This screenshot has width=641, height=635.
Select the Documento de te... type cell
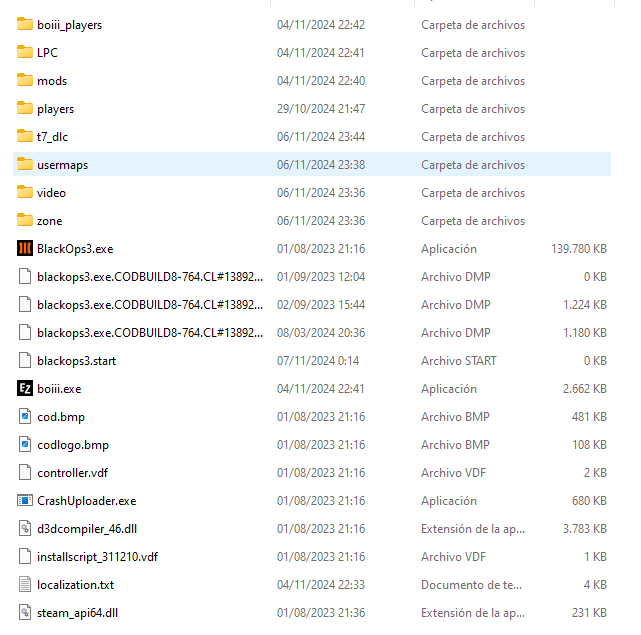pyautogui.click(x=471, y=585)
